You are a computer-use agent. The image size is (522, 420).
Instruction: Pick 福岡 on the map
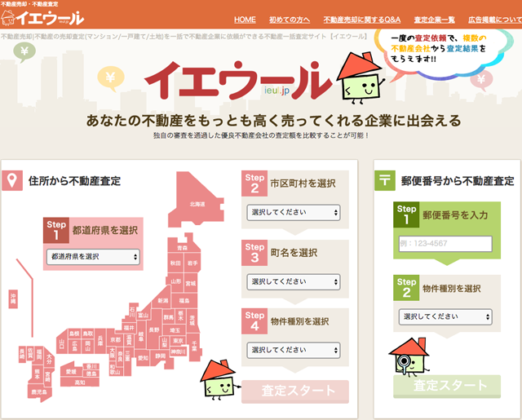pyautogui.click(x=39, y=355)
